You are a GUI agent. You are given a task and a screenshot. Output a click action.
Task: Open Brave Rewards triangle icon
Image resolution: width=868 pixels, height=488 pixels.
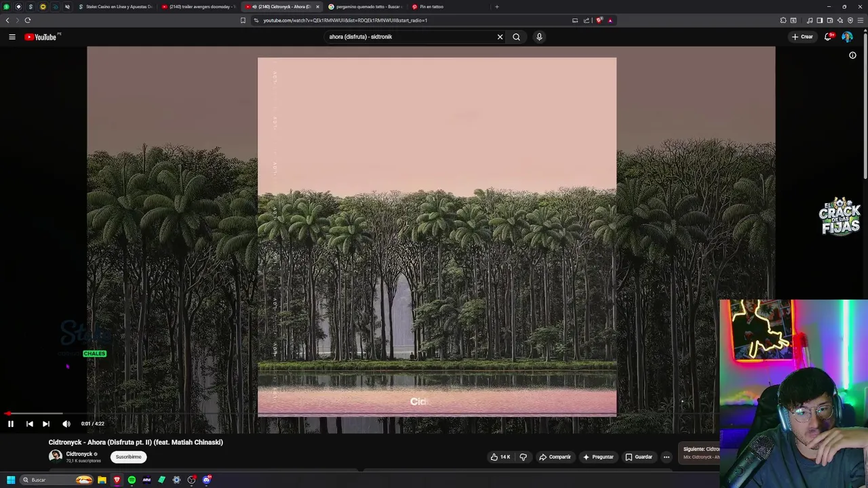(x=610, y=20)
